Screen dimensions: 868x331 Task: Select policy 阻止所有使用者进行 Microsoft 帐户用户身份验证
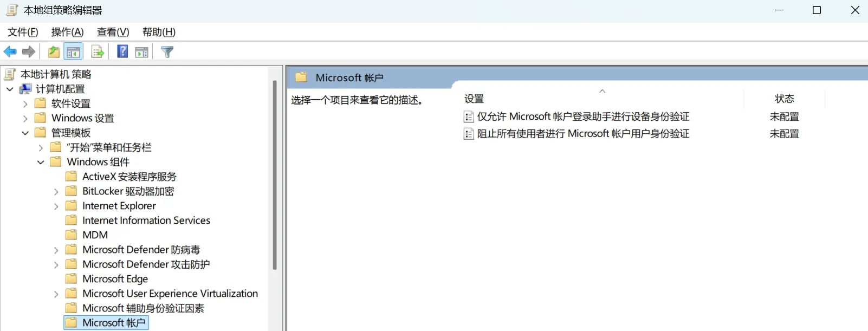(583, 134)
